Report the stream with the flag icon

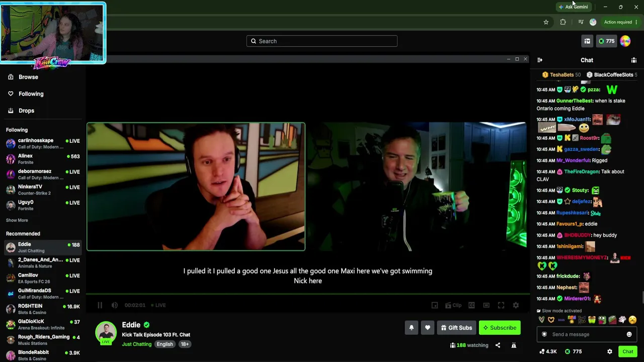514,345
